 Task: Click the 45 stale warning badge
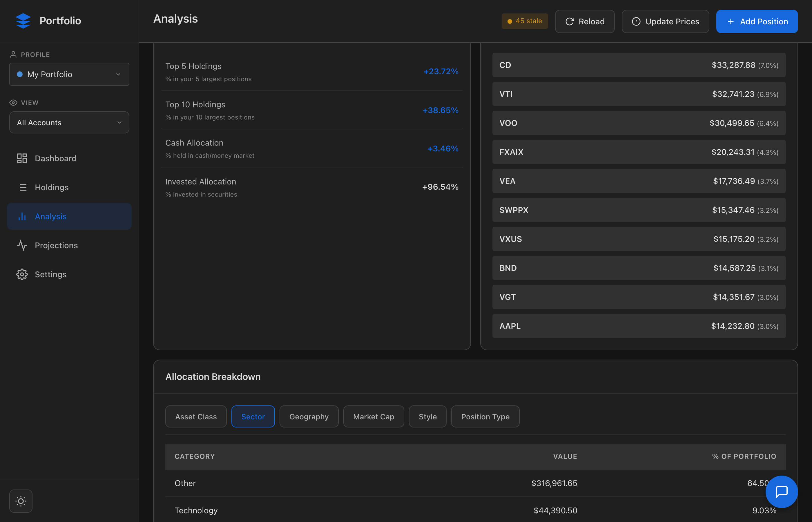pyautogui.click(x=525, y=21)
